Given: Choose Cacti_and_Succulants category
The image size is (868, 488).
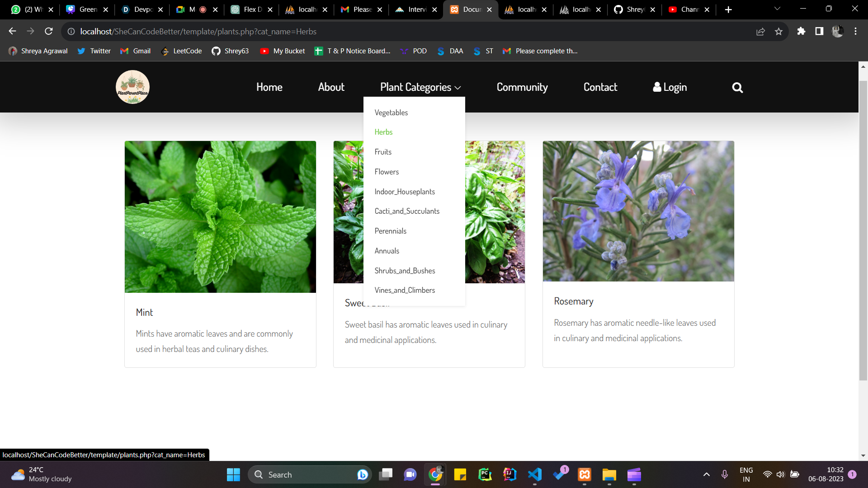Looking at the screenshot, I should tap(407, 211).
